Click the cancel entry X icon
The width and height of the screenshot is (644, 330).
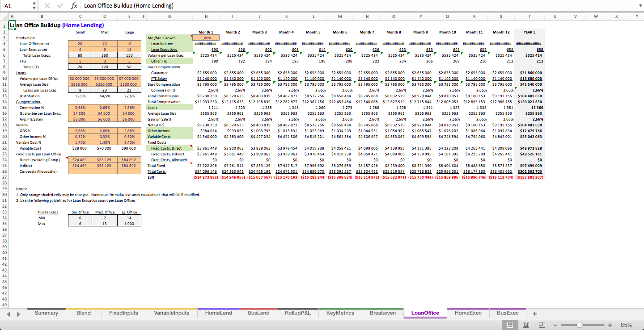[x=48, y=6]
